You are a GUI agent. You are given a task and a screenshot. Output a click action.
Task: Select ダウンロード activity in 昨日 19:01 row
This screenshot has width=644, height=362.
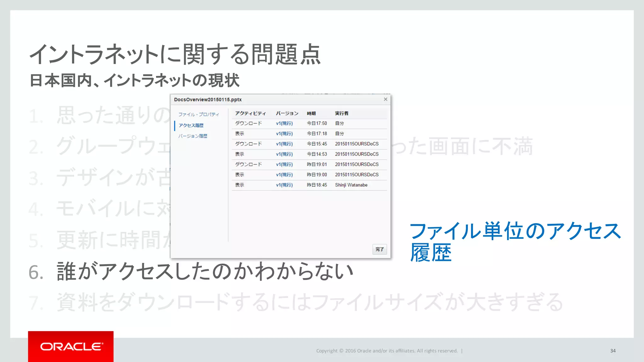[x=248, y=164]
